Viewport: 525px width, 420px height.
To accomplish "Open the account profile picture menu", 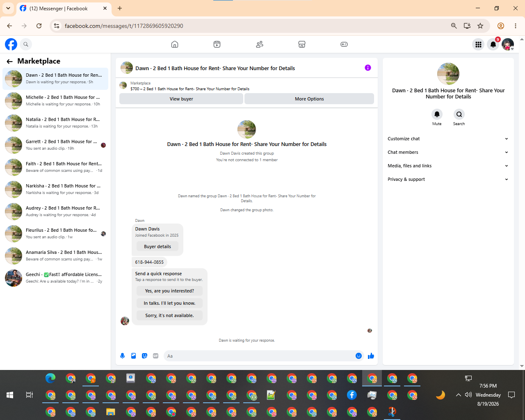I will click(508, 44).
